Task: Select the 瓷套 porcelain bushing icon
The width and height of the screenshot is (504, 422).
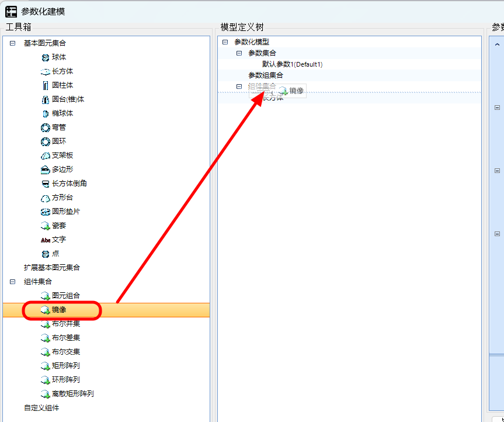Action: (46, 226)
